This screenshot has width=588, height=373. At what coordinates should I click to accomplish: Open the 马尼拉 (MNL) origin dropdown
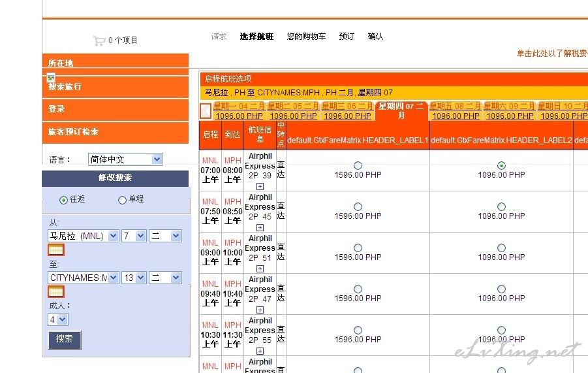click(84, 236)
